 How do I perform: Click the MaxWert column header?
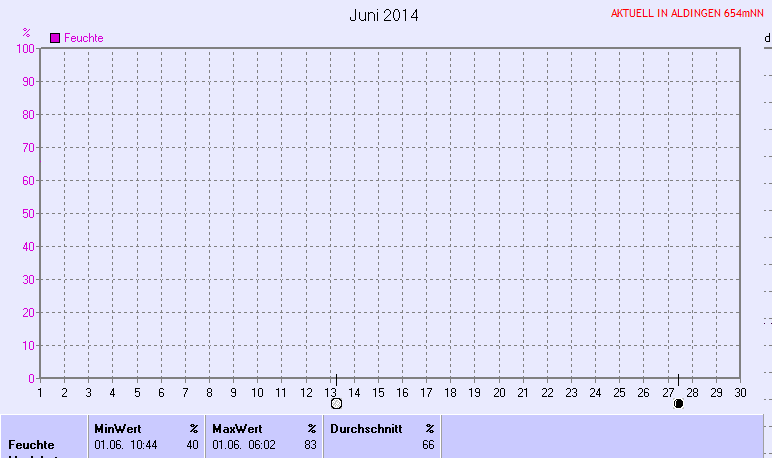pyautogui.click(x=236, y=428)
